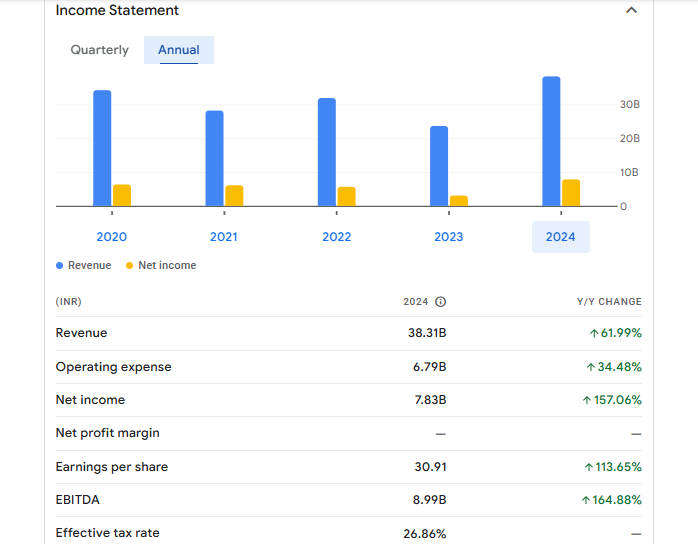Click the yellow Net income legend dot
The height and width of the screenshot is (544, 698).
[130, 266]
